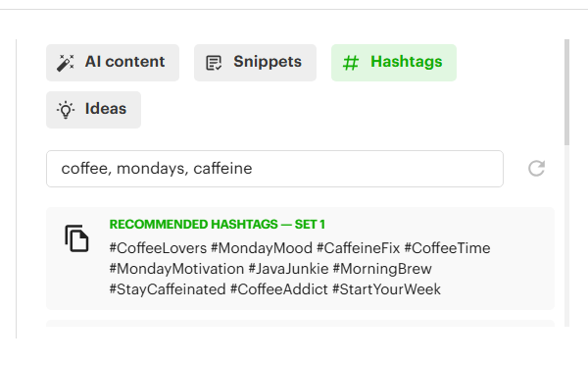
Task: Click the #MondayMotivation hashtag text
Action: pos(176,269)
